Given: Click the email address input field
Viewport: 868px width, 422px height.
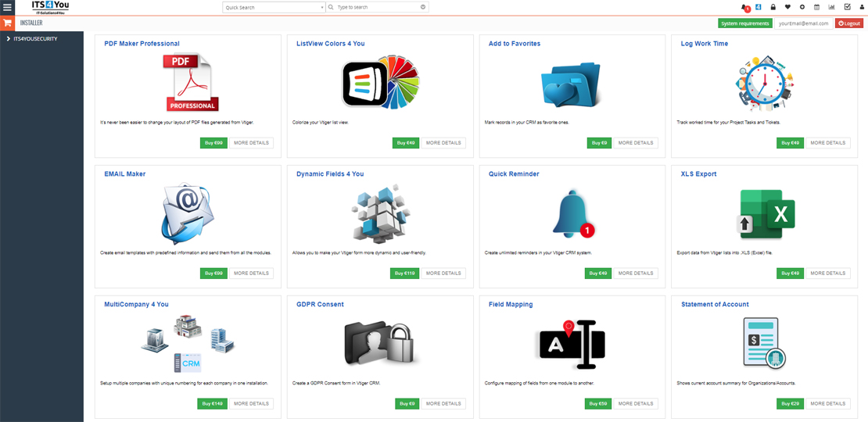Looking at the screenshot, I should coord(803,23).
